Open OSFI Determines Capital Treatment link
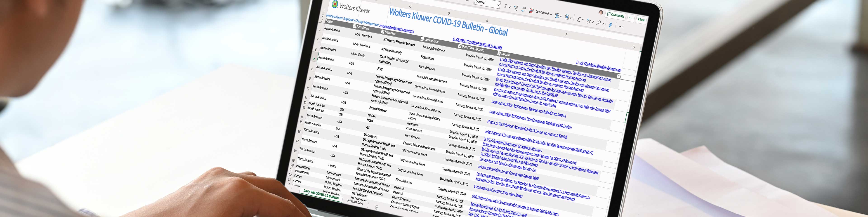The width and height of the screenshot is (868, 217). [515, 205]
